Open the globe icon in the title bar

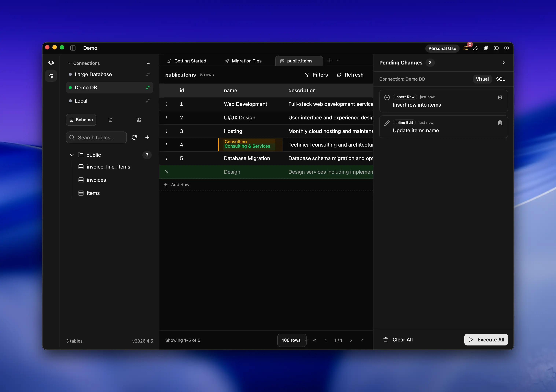tap(496, 48)
